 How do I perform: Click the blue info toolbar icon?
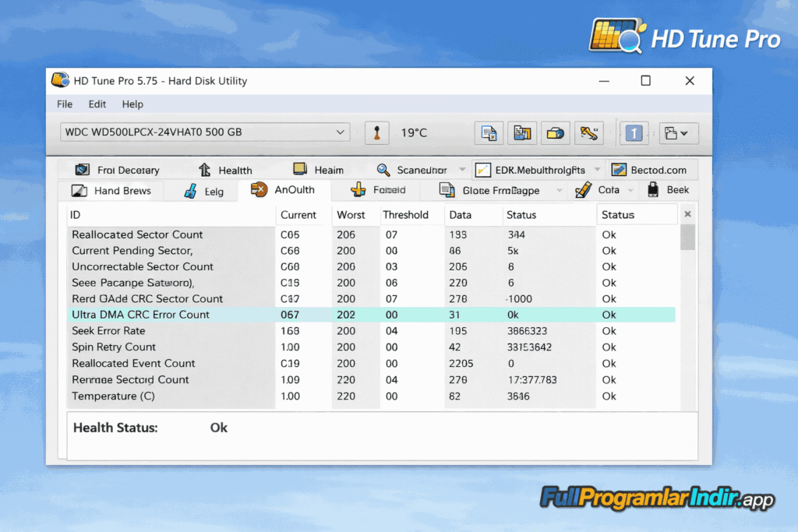tap(634, 133)
